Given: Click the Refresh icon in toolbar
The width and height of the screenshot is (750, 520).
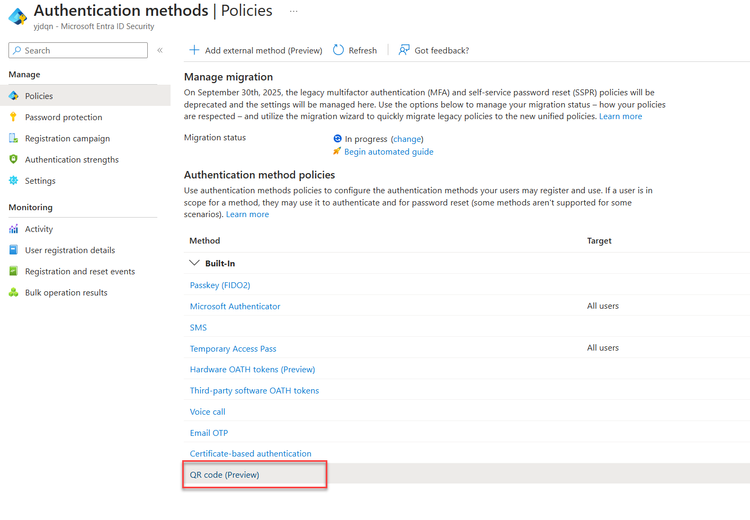Looking at the screenshot, I should point(339,50).
